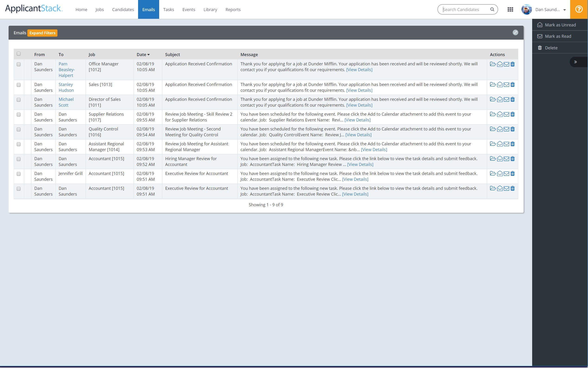Click the fullscreen expand icon on Emails panel
588x368 pixels.
click(x=515, y=33)
